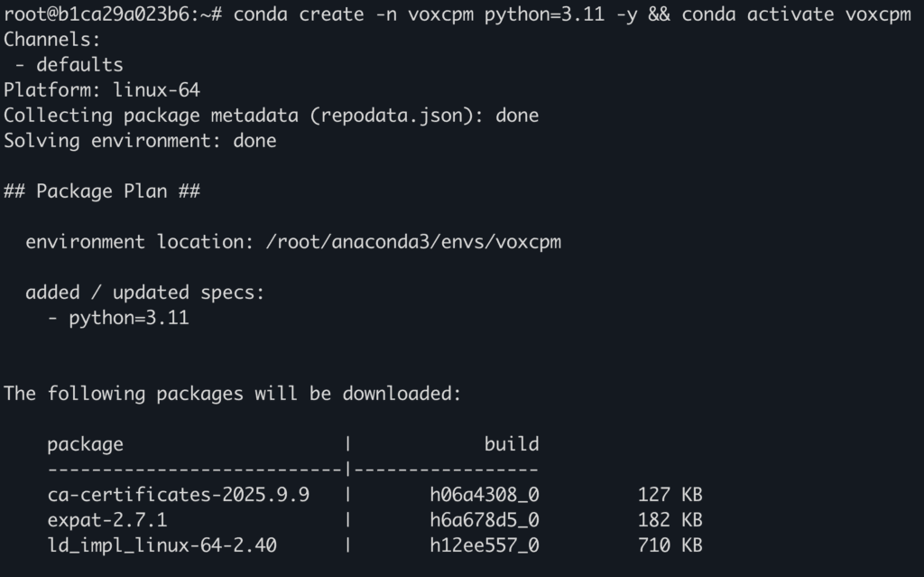Click the 'package' column header
Viewport: 924px width, 577px height.
pos(85,444)
